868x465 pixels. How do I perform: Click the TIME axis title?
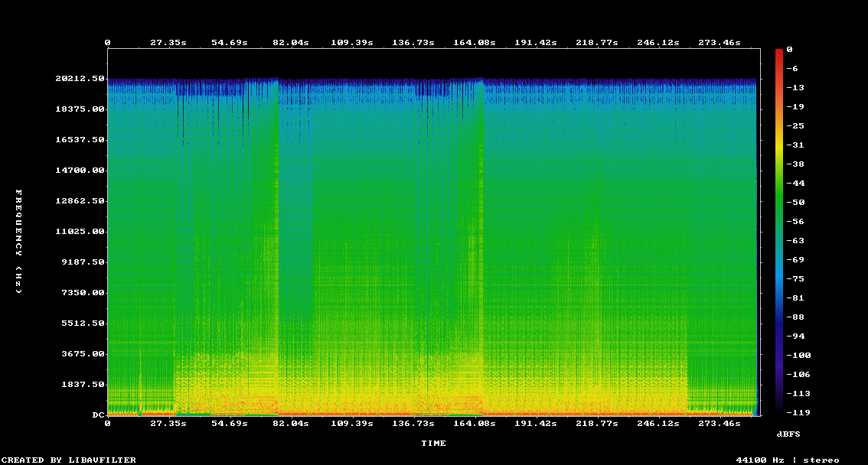click(x=433, y=443)
